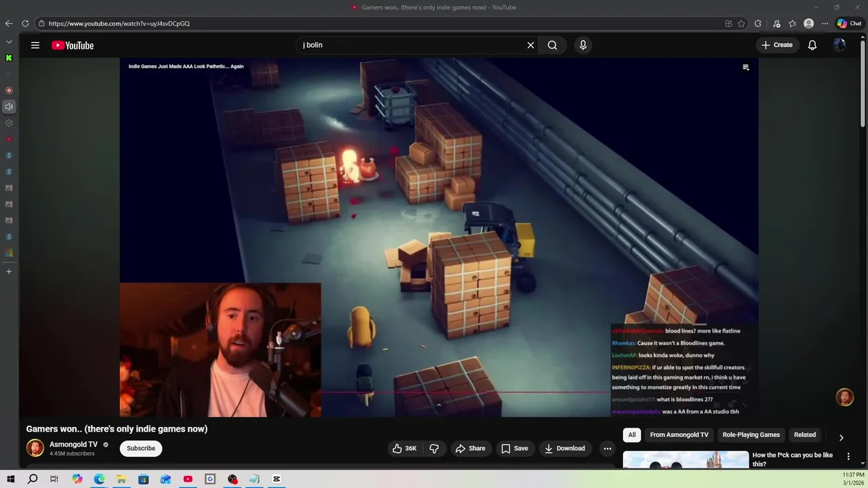Select the From Asmongold TV chip
Viewport: 868px width, 488px height.
pos(679,435)
